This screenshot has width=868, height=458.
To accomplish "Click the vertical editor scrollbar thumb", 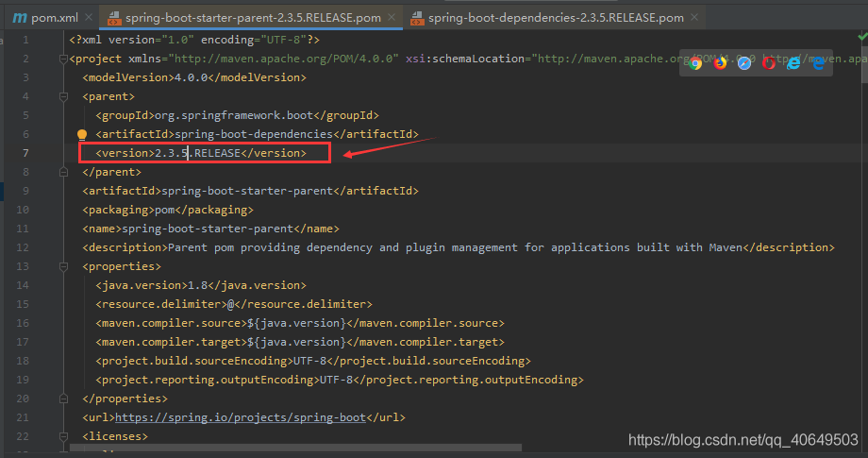I will point(864,66).
